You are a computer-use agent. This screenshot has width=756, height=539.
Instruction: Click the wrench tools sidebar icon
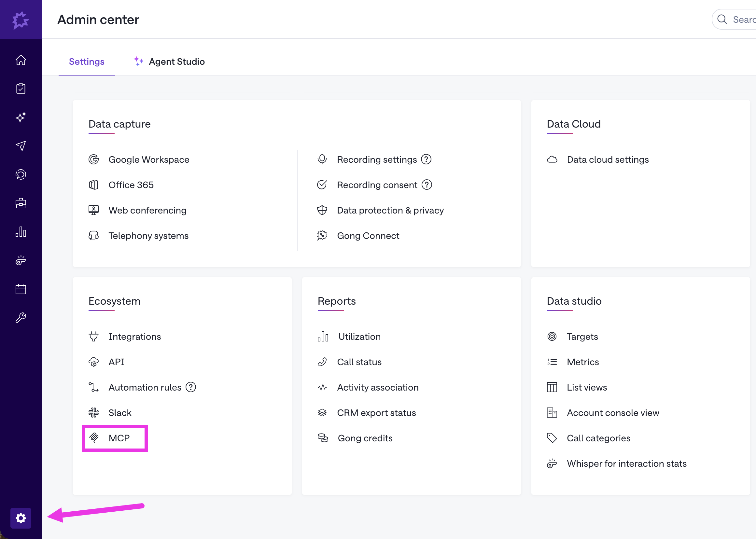(x=21, y=318)
